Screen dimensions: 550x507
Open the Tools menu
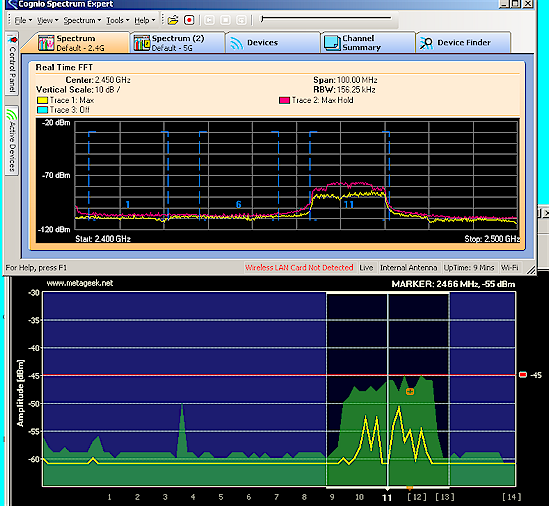(118, 20)
